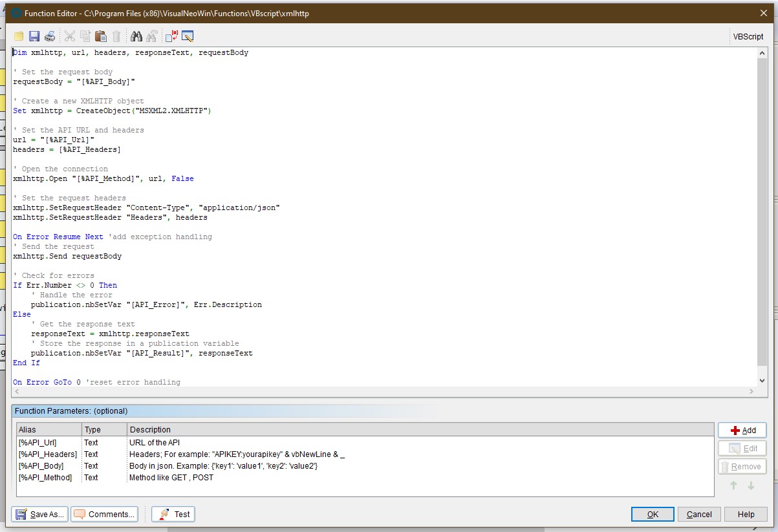778x532 pixels.
Task: Select the [%API_Headers] parameter row
Action: click(x=365, y=454)
